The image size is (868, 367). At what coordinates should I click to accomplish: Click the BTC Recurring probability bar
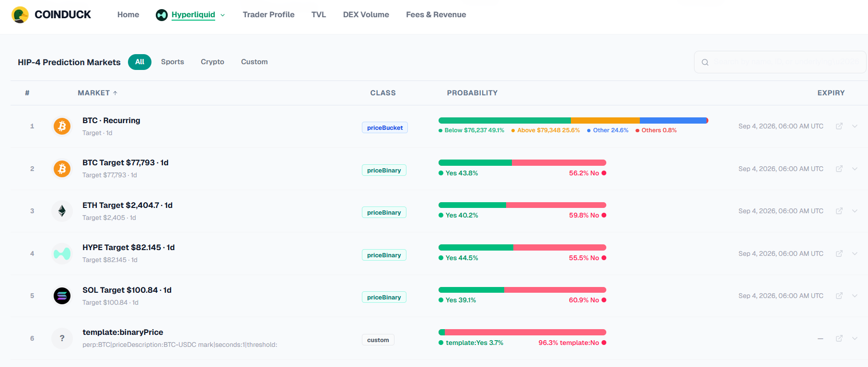573,121
